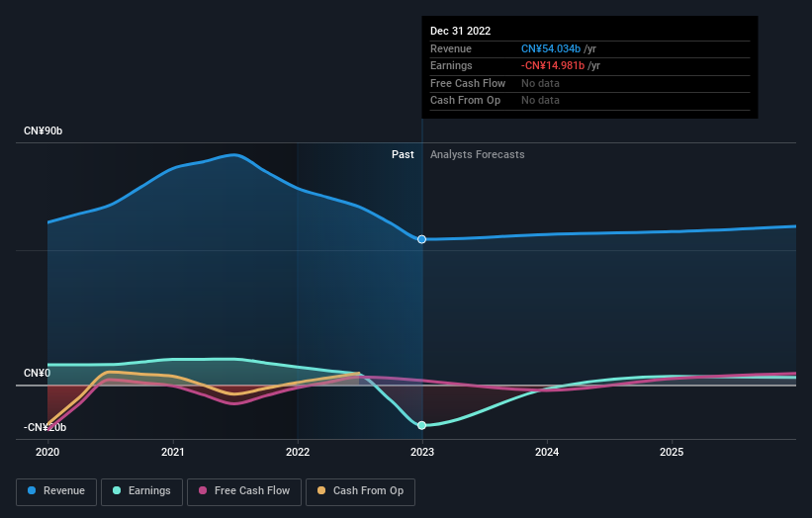Image resolution: width=812 pixels, height=518 pixels.
Task: Click the CN¥90b y-axis label
Action: (43, 130)
